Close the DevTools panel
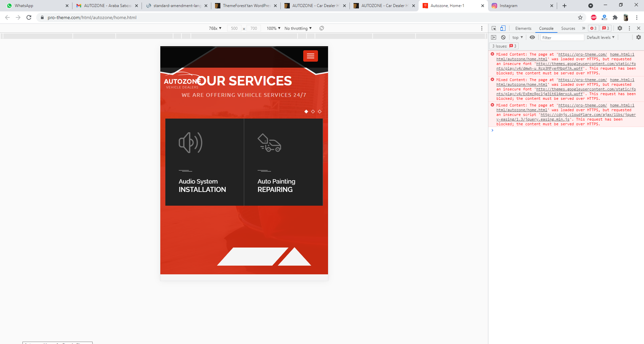 639,28
